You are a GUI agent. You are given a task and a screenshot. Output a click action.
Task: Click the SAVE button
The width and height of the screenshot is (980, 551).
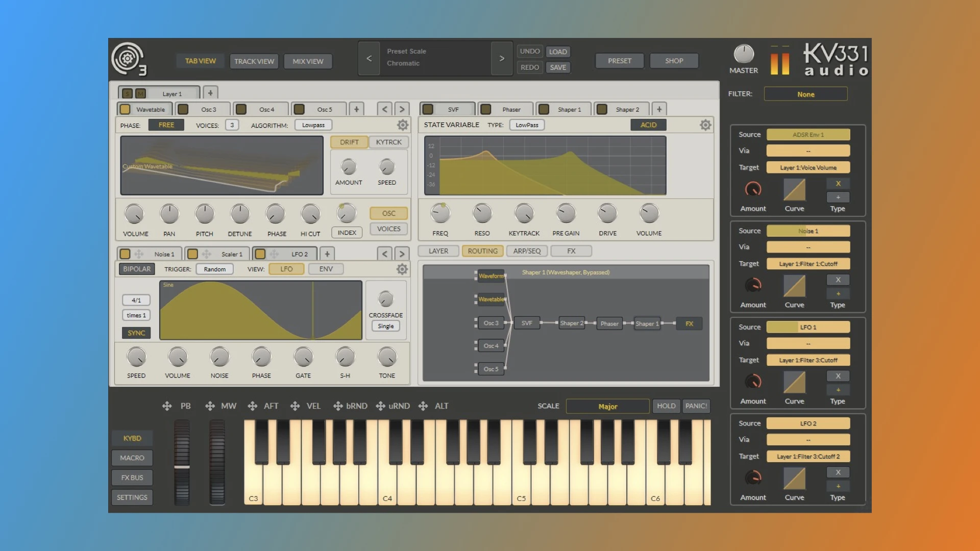(558, 67)
